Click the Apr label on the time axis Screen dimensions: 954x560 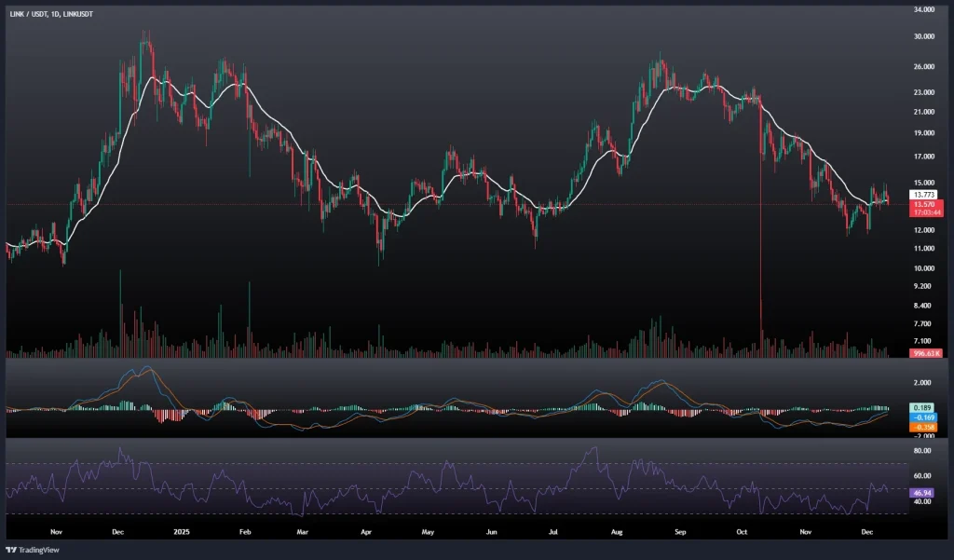tap(366, 530)
